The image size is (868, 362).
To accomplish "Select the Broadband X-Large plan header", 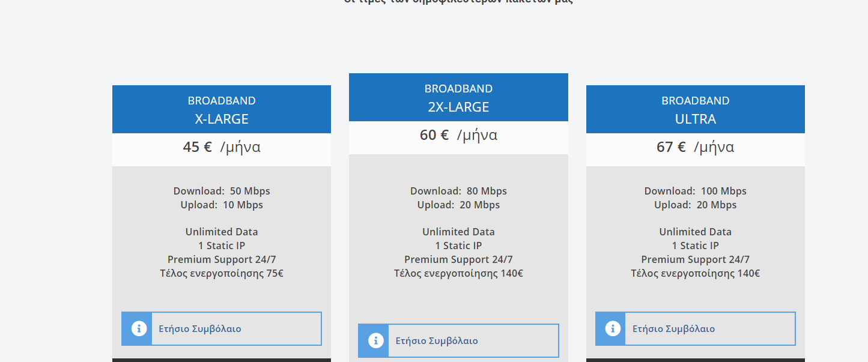I will pos(222,109).
